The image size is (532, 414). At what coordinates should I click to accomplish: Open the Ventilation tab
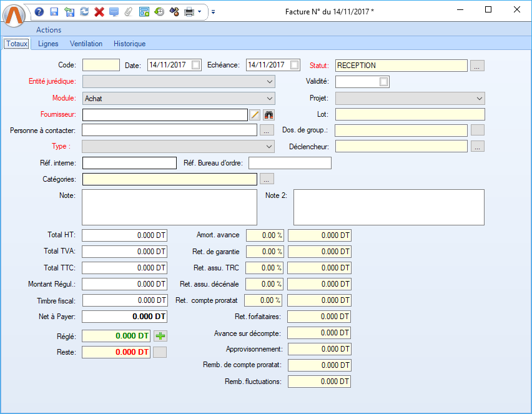pyautogui.click(x=86, y=44)
